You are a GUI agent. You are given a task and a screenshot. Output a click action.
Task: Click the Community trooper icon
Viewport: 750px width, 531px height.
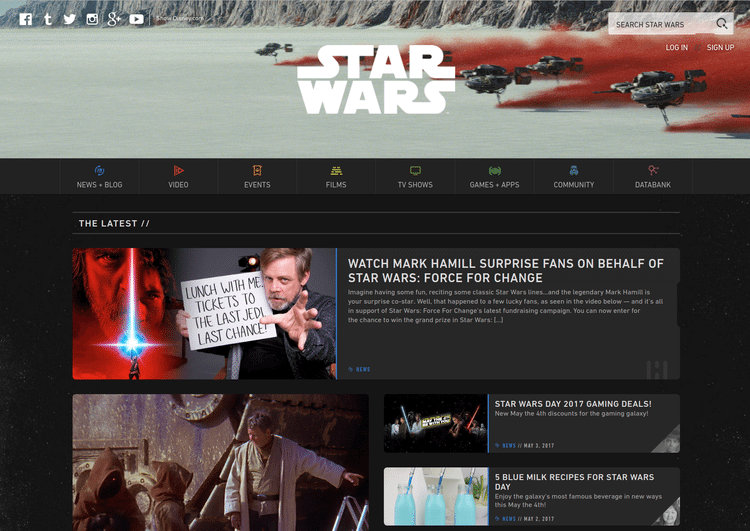click(574, 170)
